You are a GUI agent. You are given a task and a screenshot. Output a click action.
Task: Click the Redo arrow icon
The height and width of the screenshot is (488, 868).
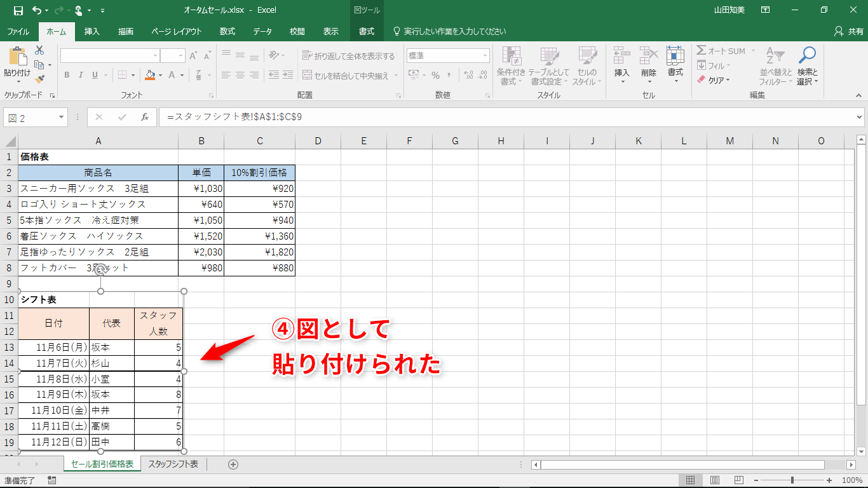59,10
